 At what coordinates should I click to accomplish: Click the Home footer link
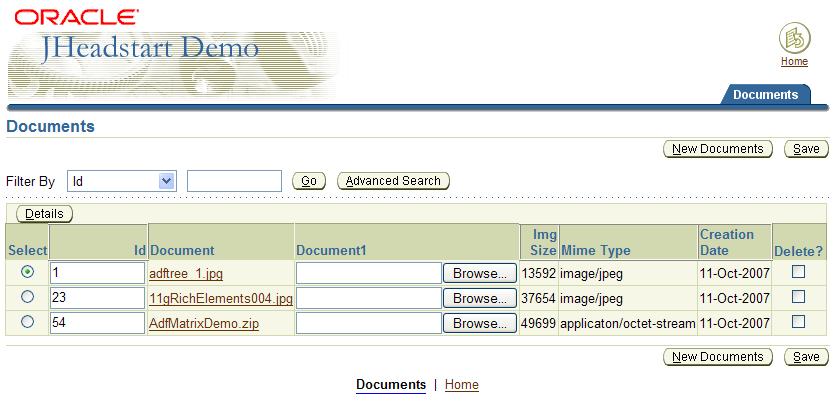coord(462,385)
